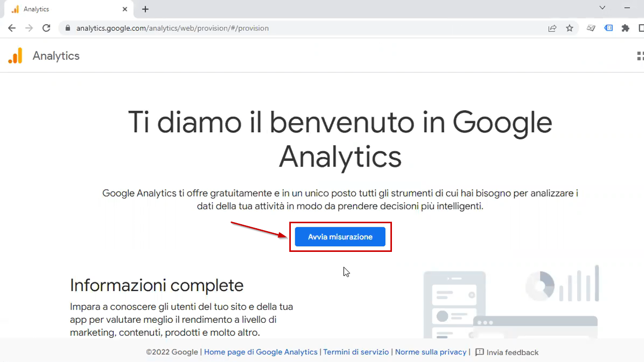The height and width of the screenshot is (362, 644).
Task: Close the Analytics browser tab
Action: 125,9
